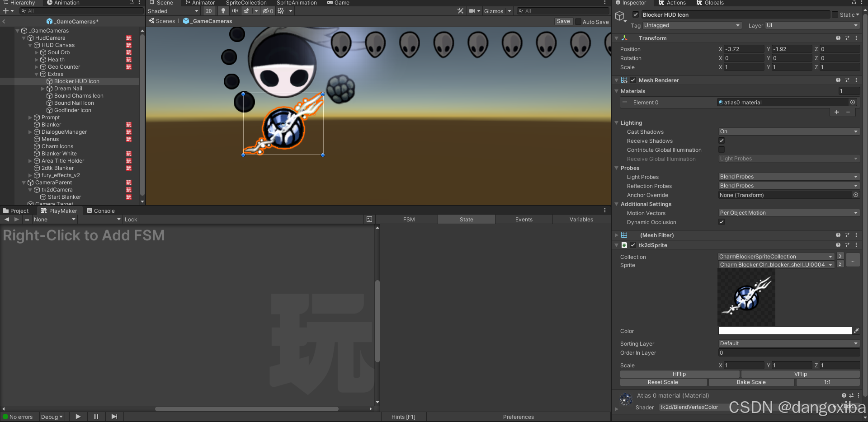Open tk2dSprite component more-options menu

(856, 245)
